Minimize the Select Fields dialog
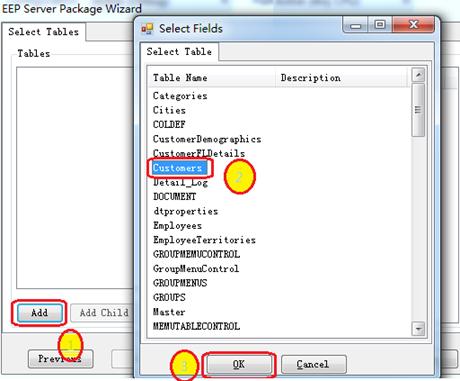Image resolution: width=460 pixels, height=381 pixels. [x=355, y=25]
